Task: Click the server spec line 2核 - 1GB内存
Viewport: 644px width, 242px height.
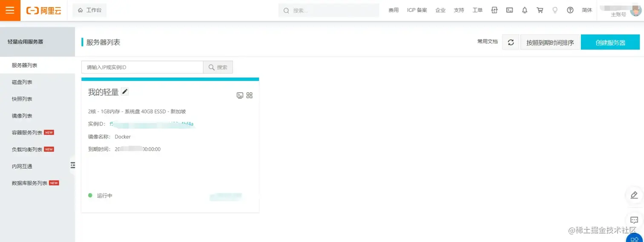Action: coord(137,111)
